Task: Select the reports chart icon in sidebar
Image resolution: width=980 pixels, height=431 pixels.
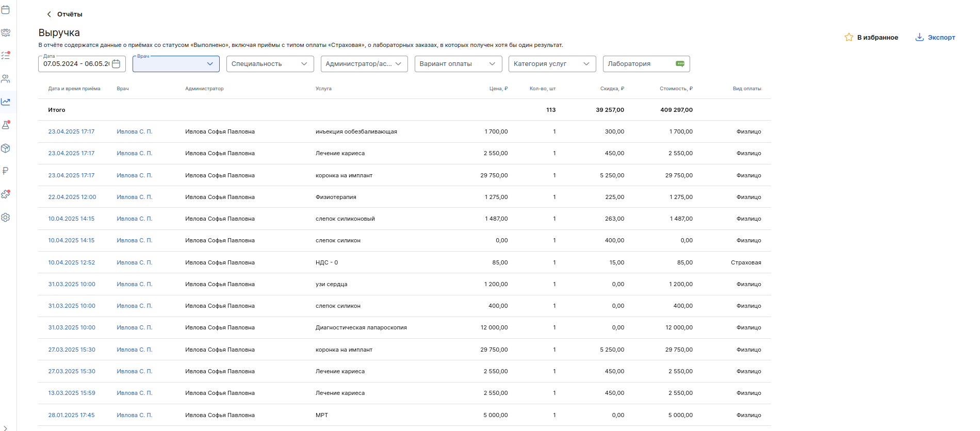Action: [6, 102]
